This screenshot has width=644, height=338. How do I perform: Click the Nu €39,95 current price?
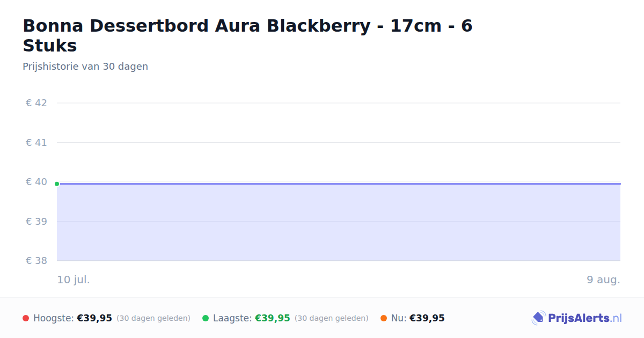(427, 318)
